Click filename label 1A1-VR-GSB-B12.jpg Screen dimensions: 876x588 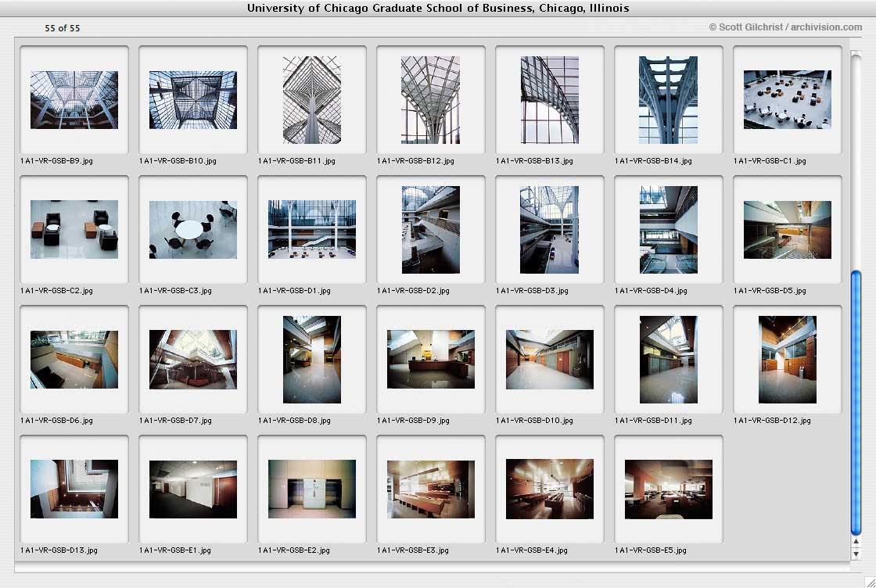click(415, 161)
